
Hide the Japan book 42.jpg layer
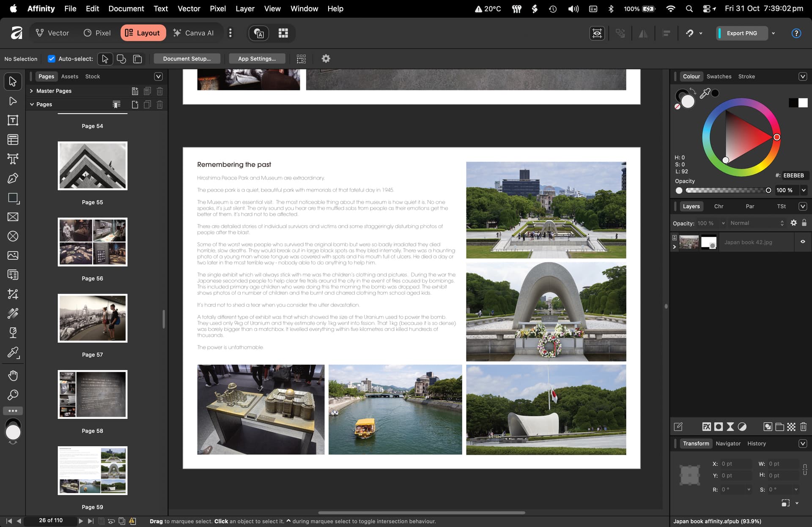(x=802, y=242)
